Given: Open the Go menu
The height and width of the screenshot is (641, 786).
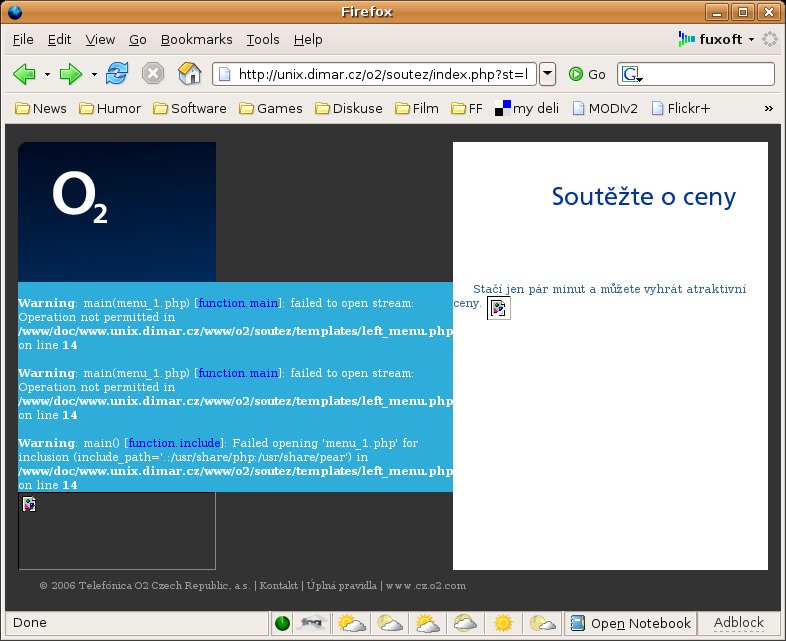Looking at the screenshot, I should click(138, 39).
